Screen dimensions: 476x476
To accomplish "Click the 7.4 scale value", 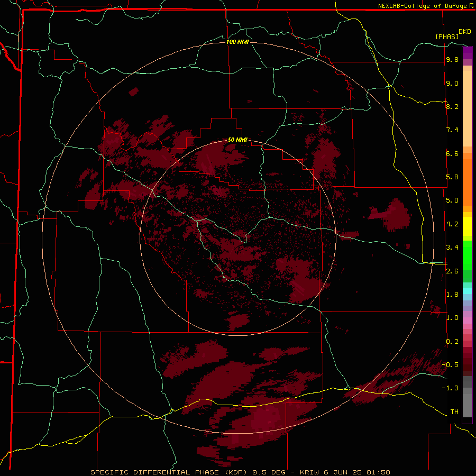I will [x=452, y=130].
